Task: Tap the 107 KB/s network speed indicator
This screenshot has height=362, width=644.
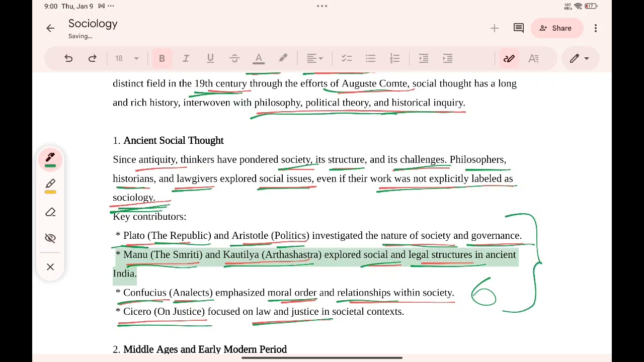Action: 568,6
